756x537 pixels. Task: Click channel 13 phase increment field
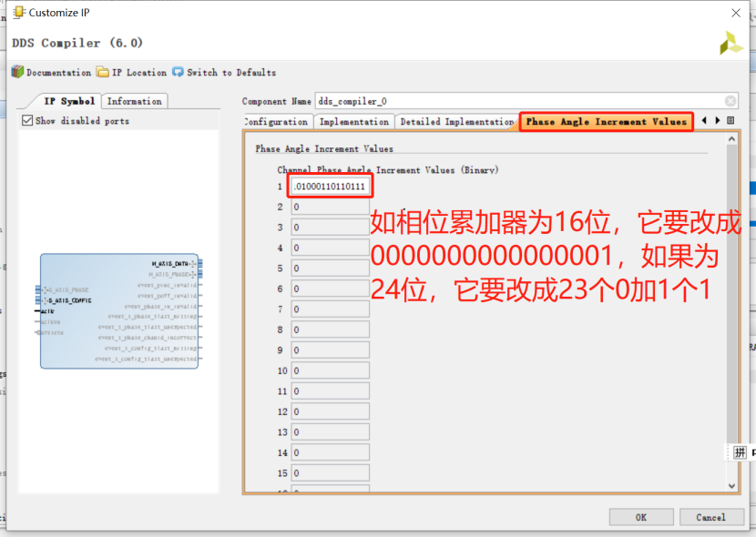pyautogui.click(x=331, y=432)
